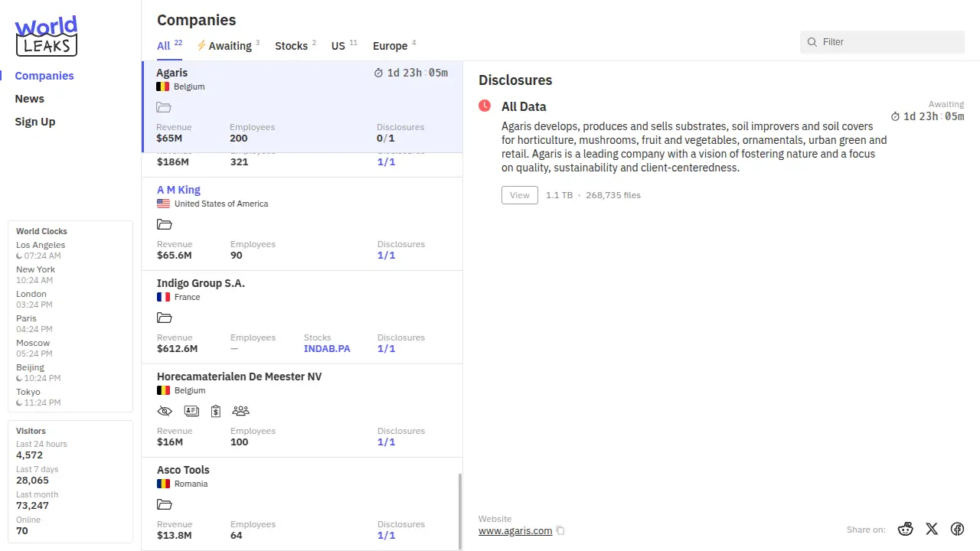Click the search magnifier icon in Filter
Viewport: 980px width, 551px height.
pyautogui.click(x=812, y=42)
